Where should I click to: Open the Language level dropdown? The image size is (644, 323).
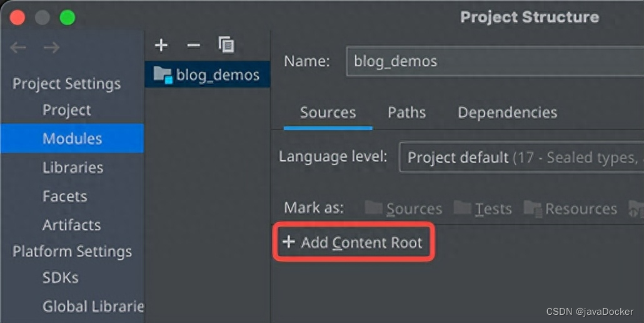click(521, 157)
